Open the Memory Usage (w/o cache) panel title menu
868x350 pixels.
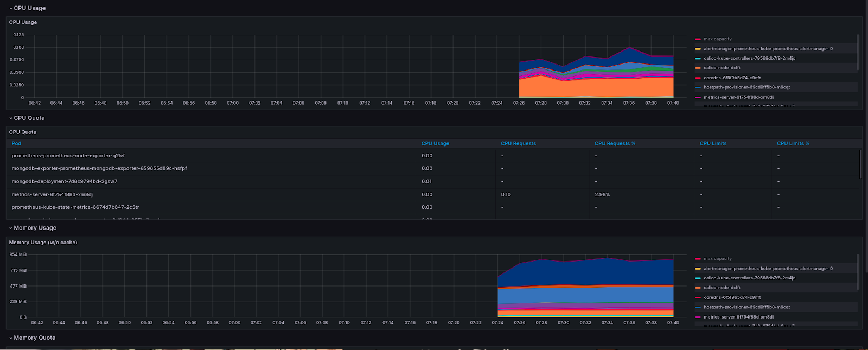tap(43, 243)
